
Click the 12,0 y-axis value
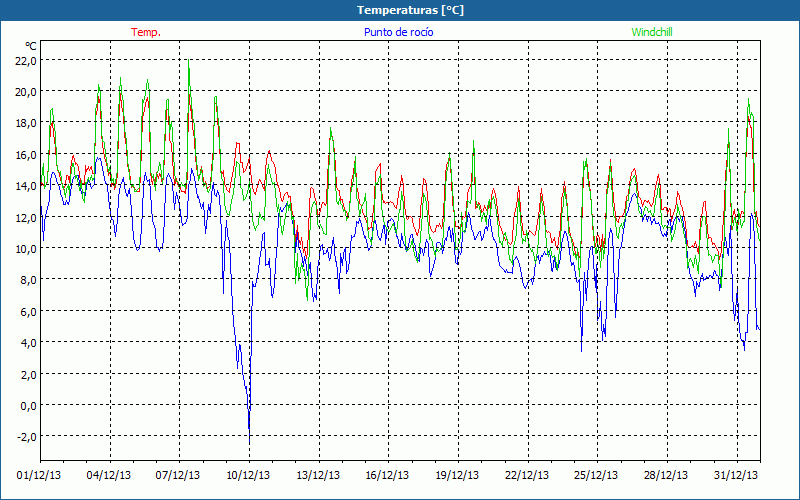coord(26,218)
